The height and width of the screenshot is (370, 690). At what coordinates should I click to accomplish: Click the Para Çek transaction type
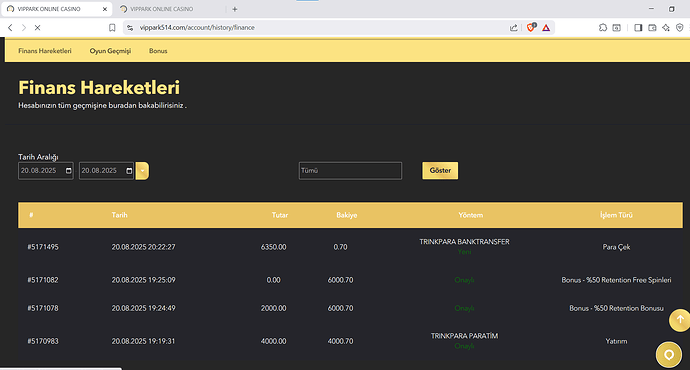[x=616, y=247]
